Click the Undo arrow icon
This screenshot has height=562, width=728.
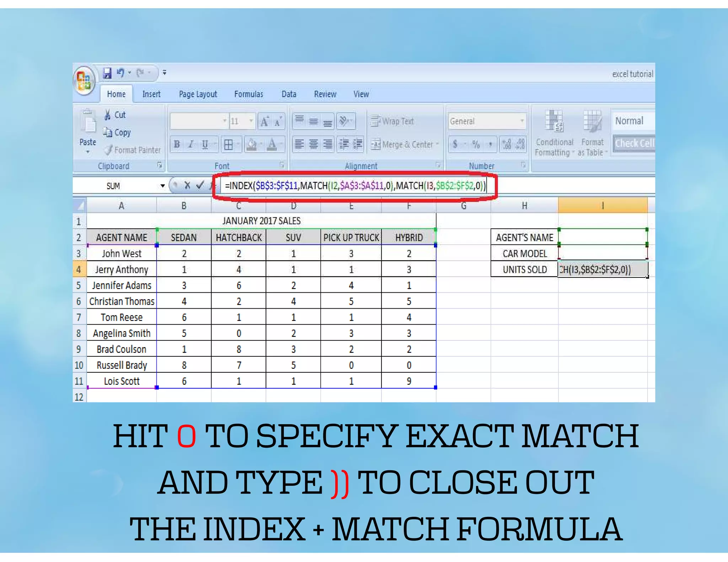click(120, 73)
